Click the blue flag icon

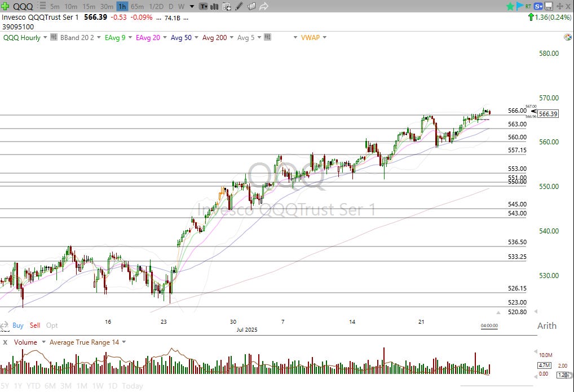pyautogui.click(x=519, y=6)
